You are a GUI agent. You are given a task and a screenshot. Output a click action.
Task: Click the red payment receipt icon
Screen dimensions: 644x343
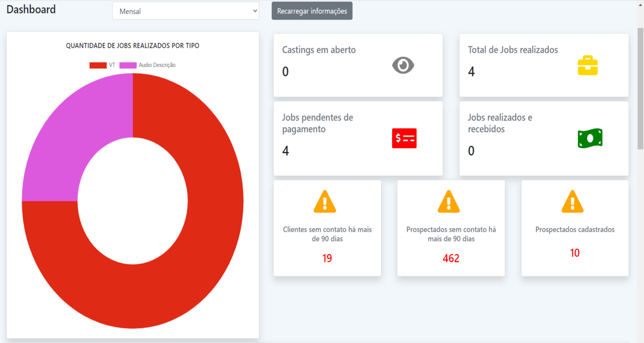(x=404, y=138)
